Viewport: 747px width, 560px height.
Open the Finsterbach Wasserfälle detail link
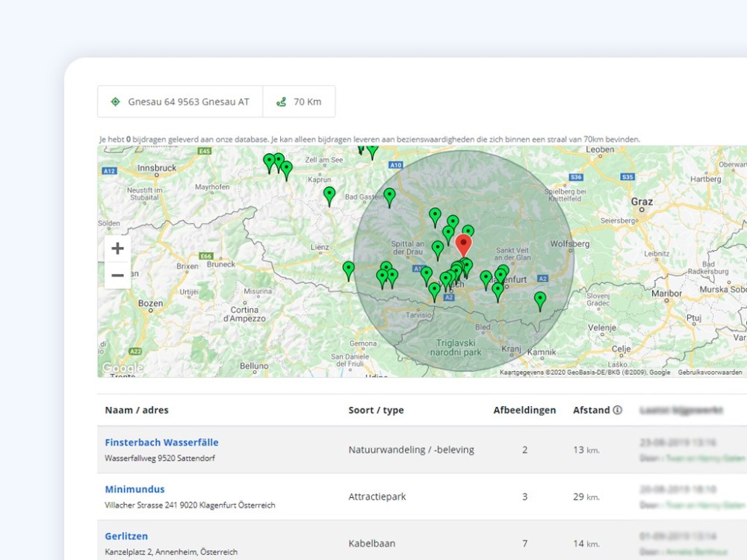[x=161, y=442]
